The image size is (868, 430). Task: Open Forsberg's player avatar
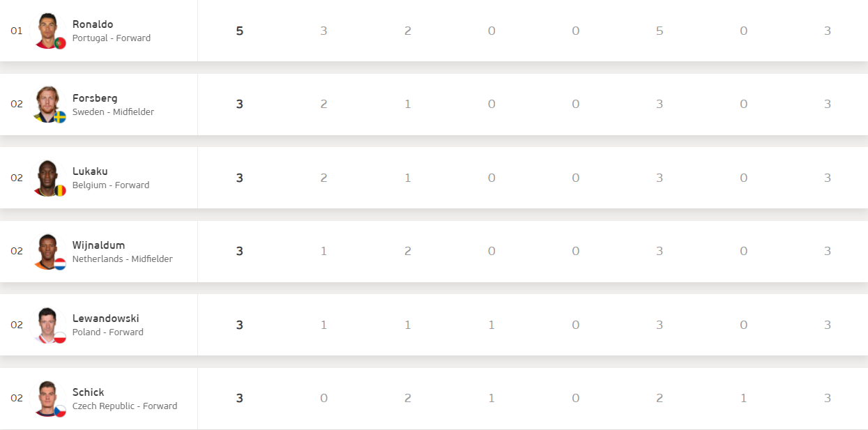pyautogui.click(x=48, y=105)
